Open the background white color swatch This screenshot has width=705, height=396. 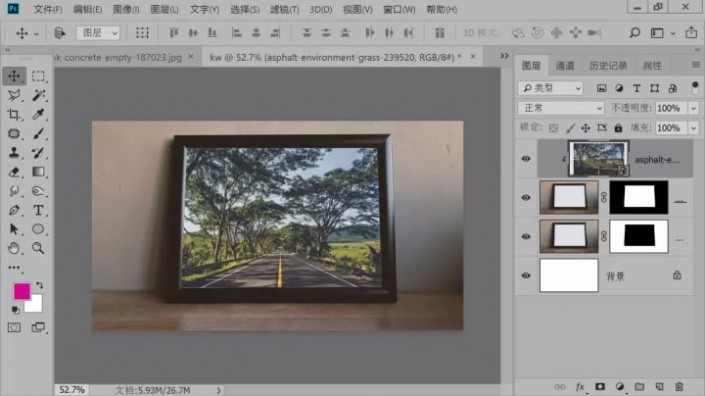[x=36, y=305]
